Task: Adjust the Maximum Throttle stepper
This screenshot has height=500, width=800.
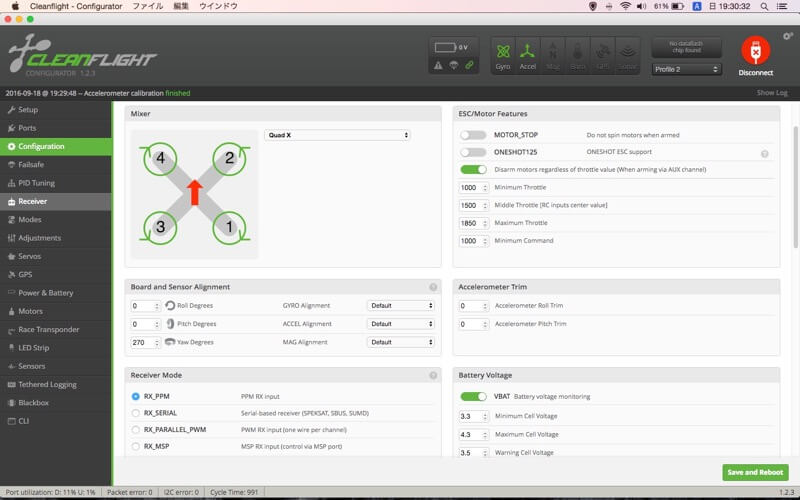Action: 485,223
